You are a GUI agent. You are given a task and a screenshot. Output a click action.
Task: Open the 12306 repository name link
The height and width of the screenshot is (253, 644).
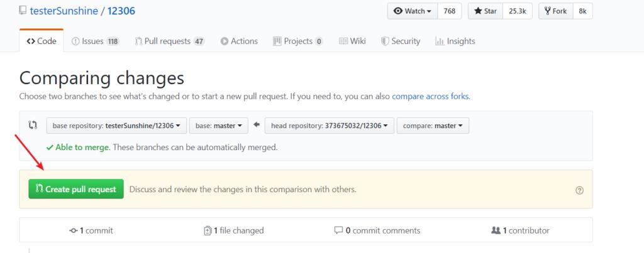[121, 11]
